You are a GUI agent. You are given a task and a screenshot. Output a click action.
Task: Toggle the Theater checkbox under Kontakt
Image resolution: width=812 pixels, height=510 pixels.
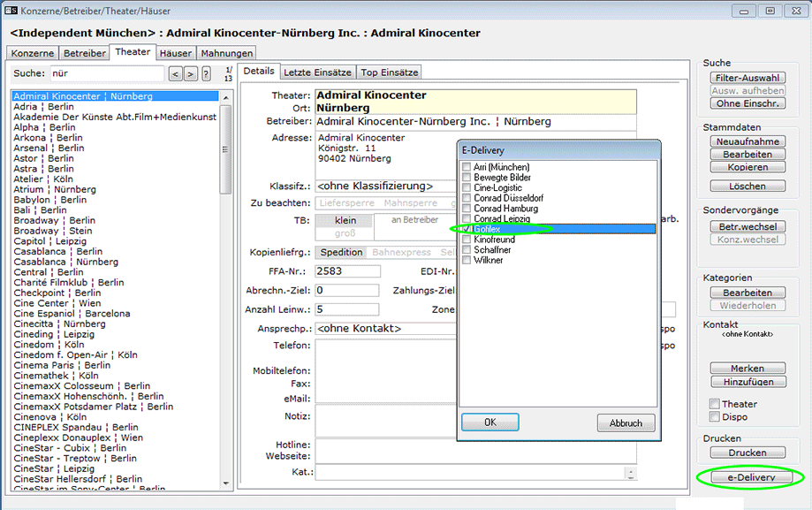click(715, 404)
